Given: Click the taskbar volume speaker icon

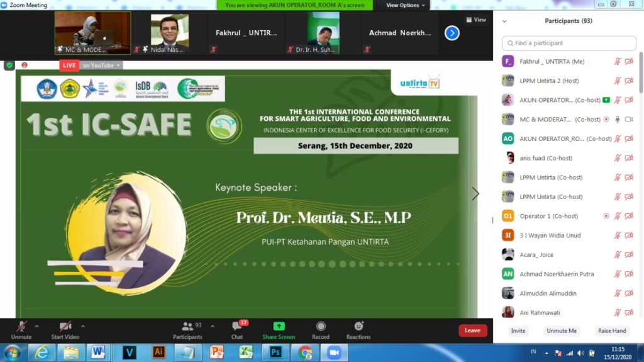Looking at the screenshot, I should (580, 353).
